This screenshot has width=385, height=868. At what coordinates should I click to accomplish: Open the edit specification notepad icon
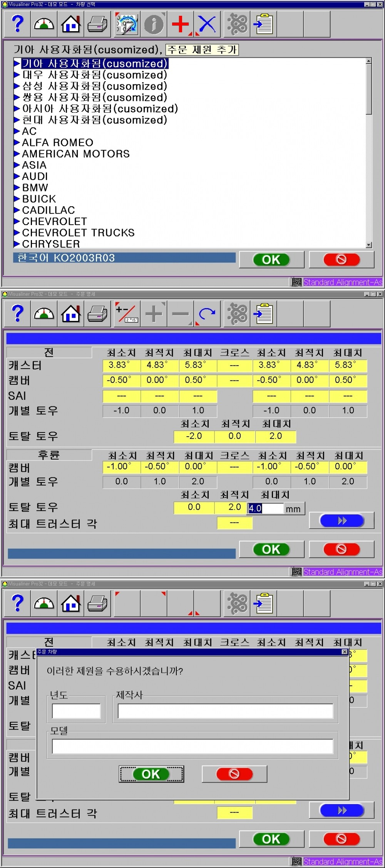point(127,24)
